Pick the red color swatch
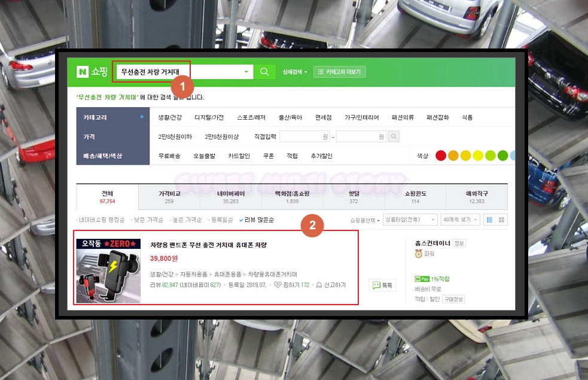Image resolution: width=588 pixels, height=380 pixels. pyautogui.click(x=441, y=156)
